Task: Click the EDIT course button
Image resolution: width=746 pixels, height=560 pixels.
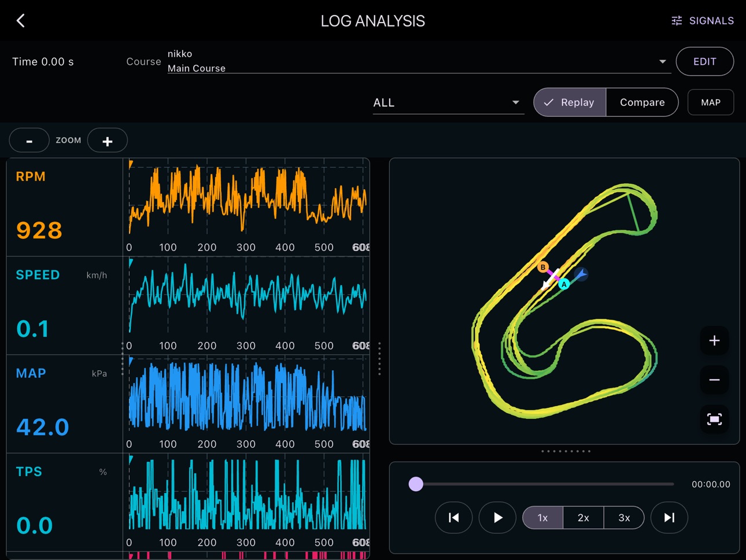Action: [705, 61]
